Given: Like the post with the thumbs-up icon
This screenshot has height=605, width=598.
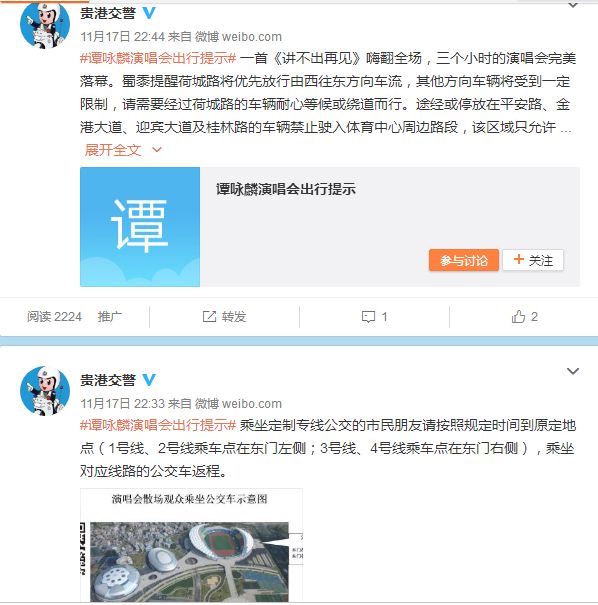Looking at the screenshot, I should coord(518,316).
